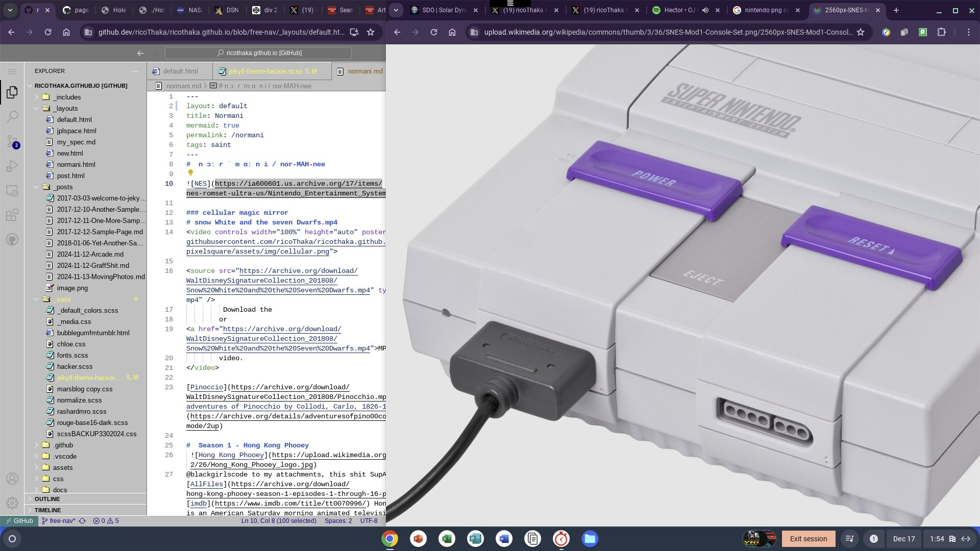The height and width of the screenshot is (551, 980).
Task: Open the Search view in activity bar
Action: (12, 117)
